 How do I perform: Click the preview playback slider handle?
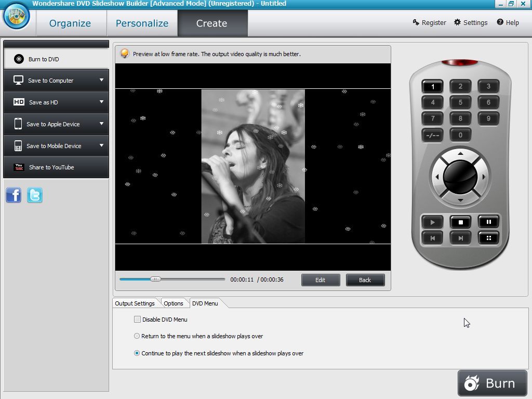coord(155,279)
